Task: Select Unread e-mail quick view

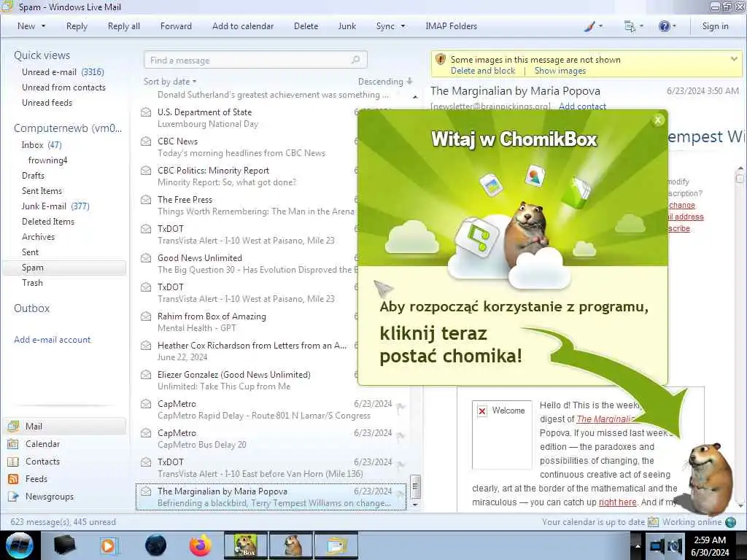Action: [63, 72]
